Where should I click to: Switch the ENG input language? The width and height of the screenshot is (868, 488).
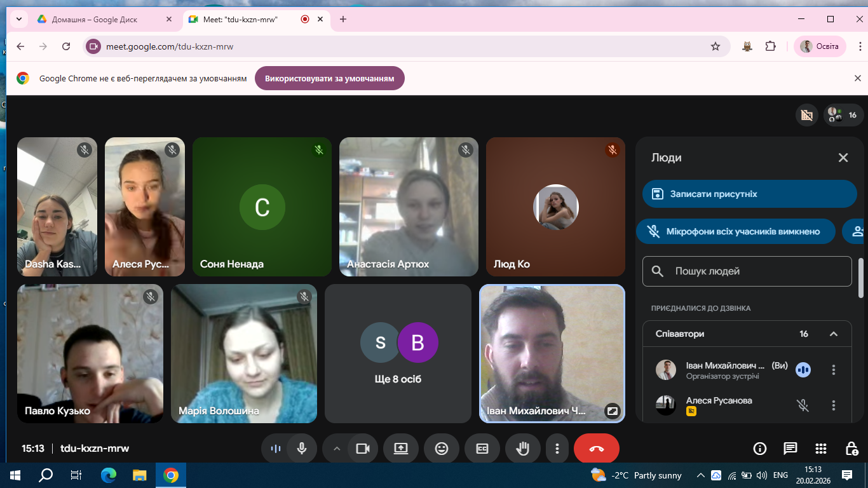(x=780, y=475)
